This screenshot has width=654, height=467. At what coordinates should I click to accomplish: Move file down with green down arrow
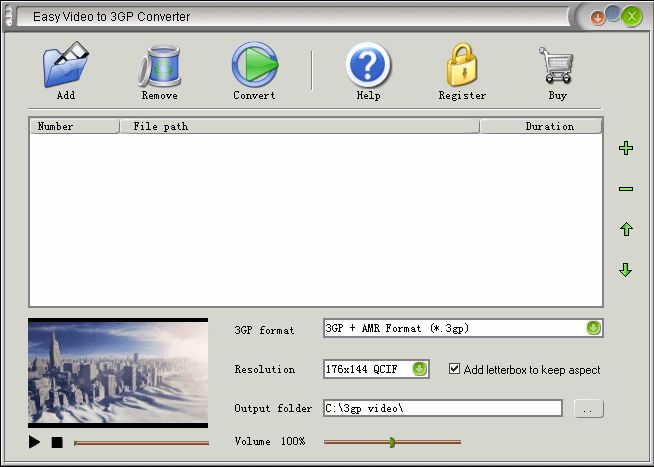[x=626, y=270]
